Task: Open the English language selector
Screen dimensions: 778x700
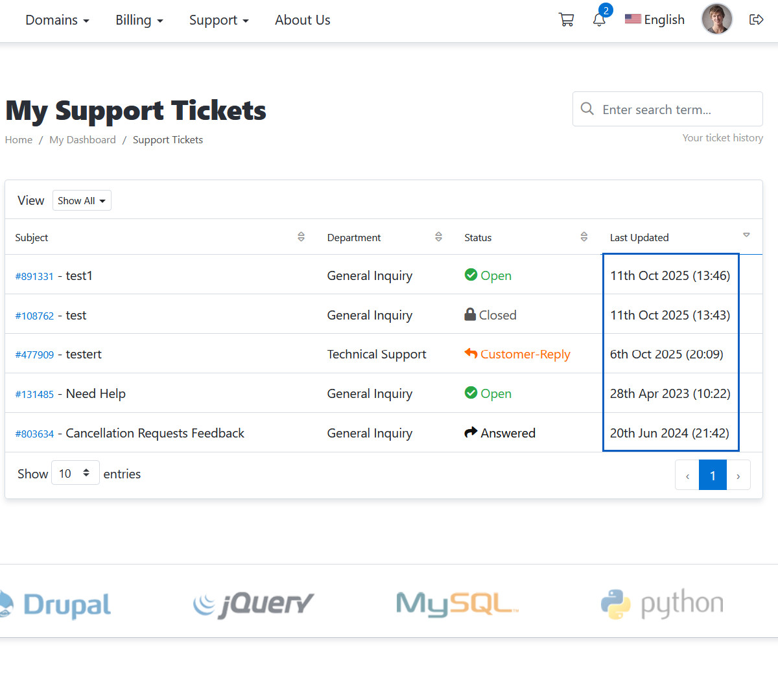Action: coord(655,20)
